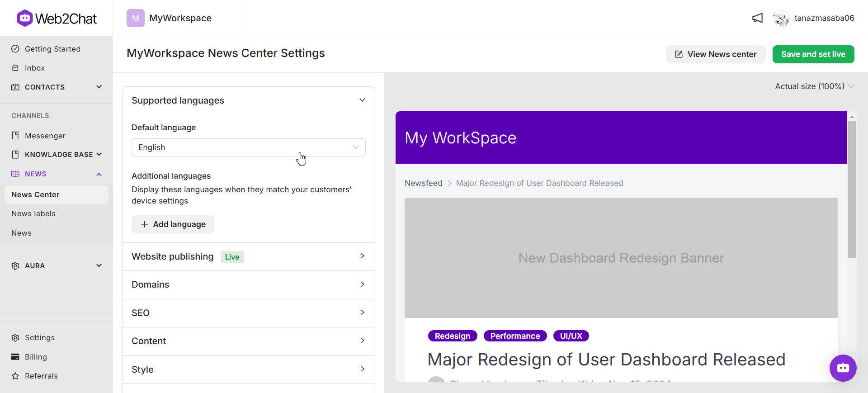Click the Performance label tag
The width and height of the screenshot is (868, 393).
[x=515, y=336]
